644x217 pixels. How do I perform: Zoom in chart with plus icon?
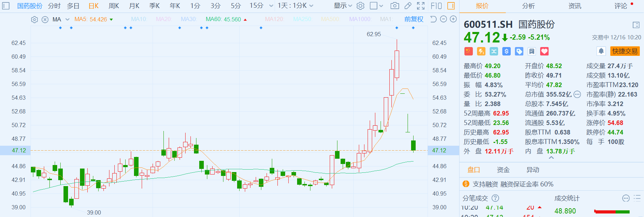point(453,19)
